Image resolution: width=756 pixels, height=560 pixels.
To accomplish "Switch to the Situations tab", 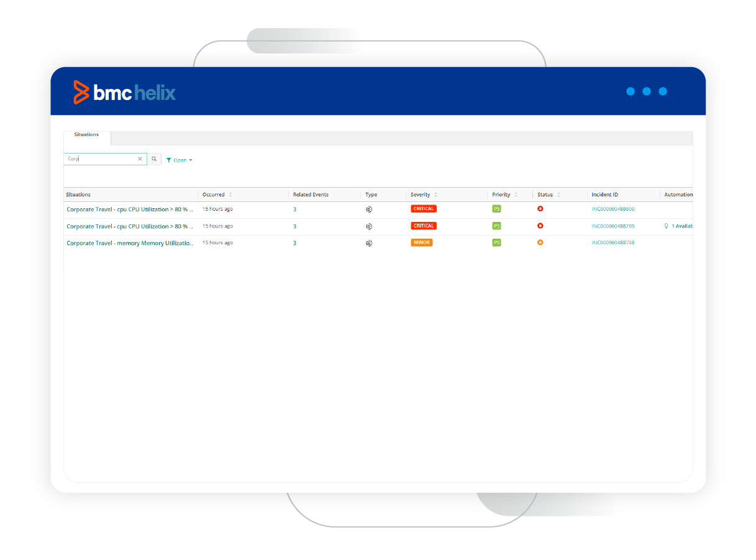I will point(86,135).
